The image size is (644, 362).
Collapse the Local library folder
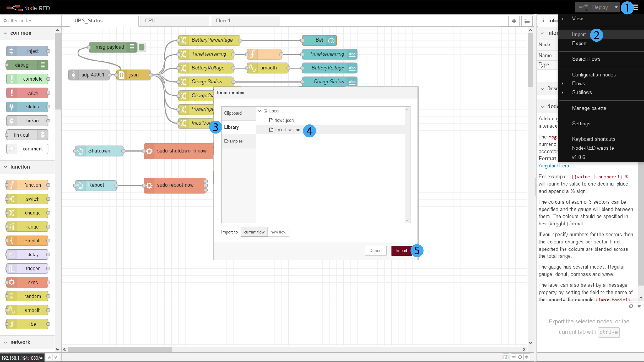[x=260, y=111]
